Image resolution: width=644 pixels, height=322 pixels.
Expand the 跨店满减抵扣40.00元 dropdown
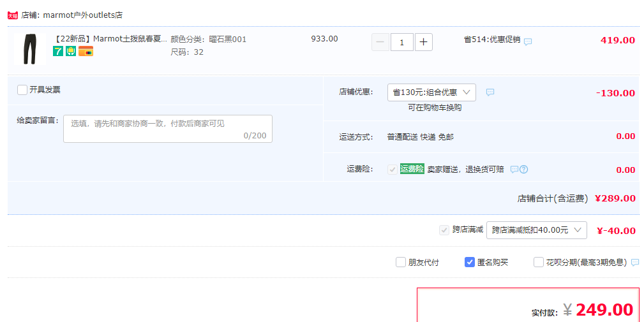tap(536, 230)
